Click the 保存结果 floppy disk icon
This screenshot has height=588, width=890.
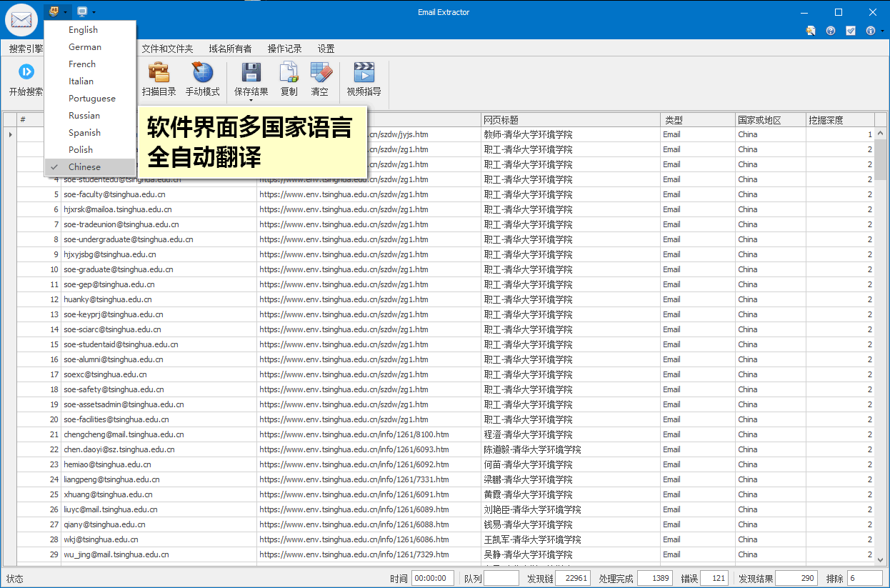click(251, 71)
